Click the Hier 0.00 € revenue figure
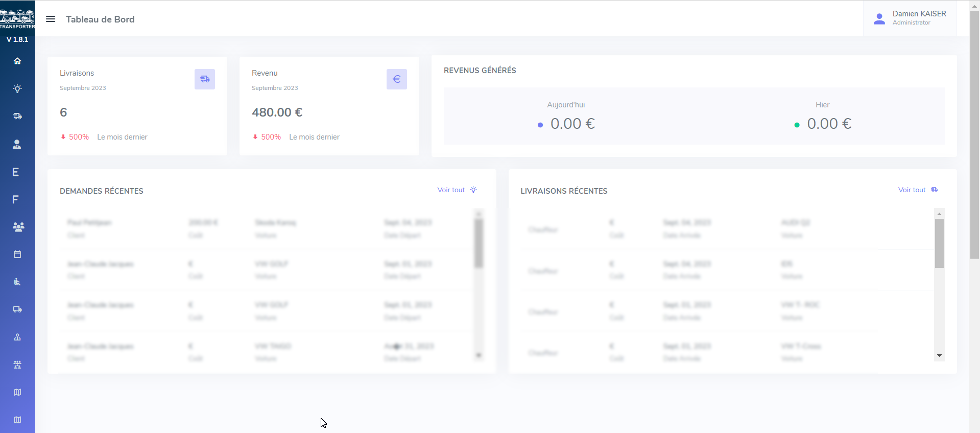The width and height of the screenshot is (980, 433). 829,124
